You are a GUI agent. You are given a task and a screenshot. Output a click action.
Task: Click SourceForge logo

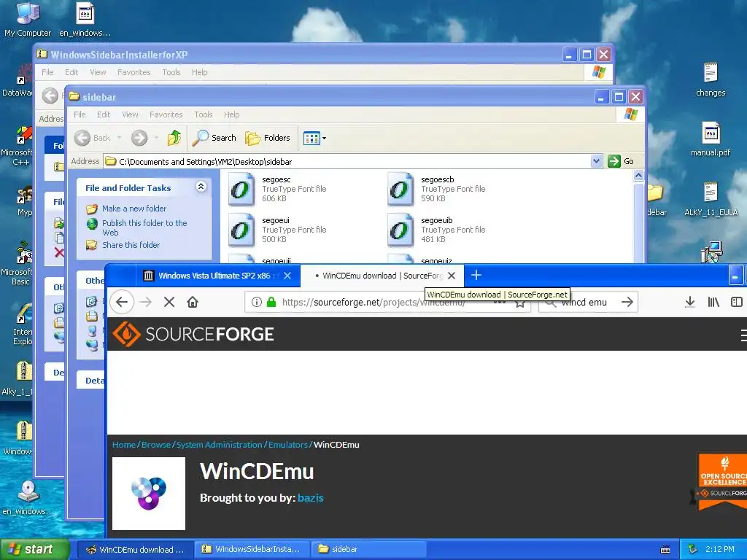[x=193, y=334]
